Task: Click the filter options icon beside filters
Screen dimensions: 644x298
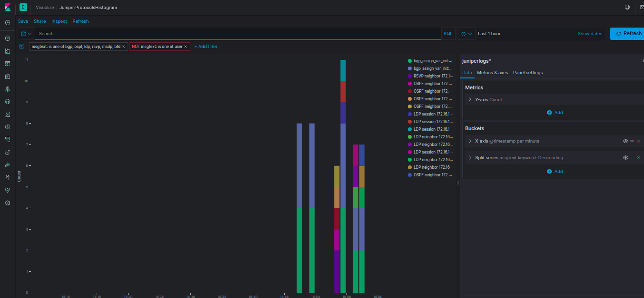Action: (21, 46)
